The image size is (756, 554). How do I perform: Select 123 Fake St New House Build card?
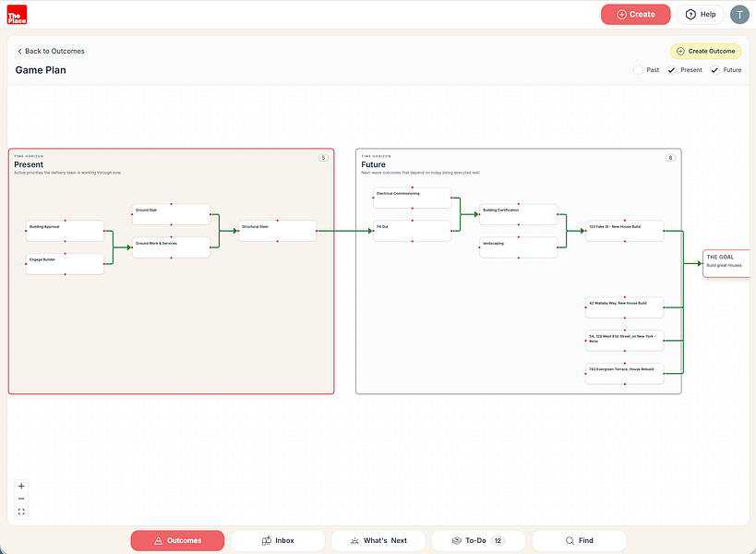pyautogui.click(x=624, y=231)
